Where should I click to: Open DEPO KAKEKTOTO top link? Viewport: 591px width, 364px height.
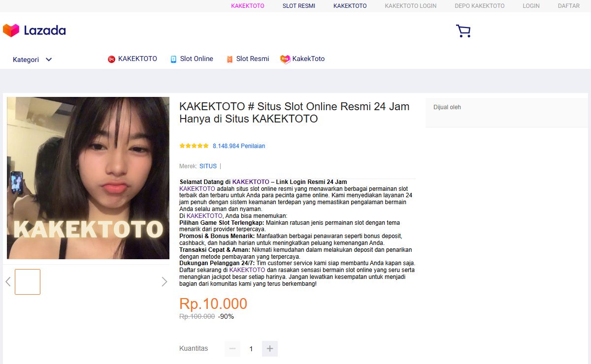(480, 6)
